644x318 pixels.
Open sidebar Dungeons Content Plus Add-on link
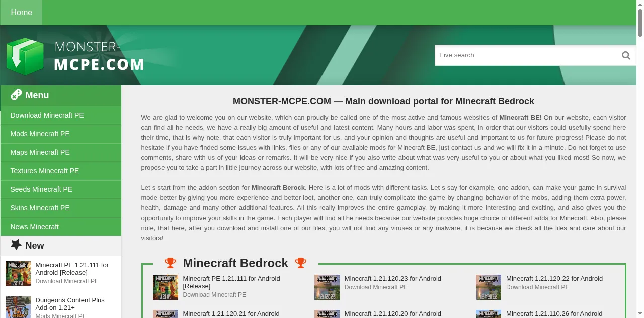[x=70, y=304]
